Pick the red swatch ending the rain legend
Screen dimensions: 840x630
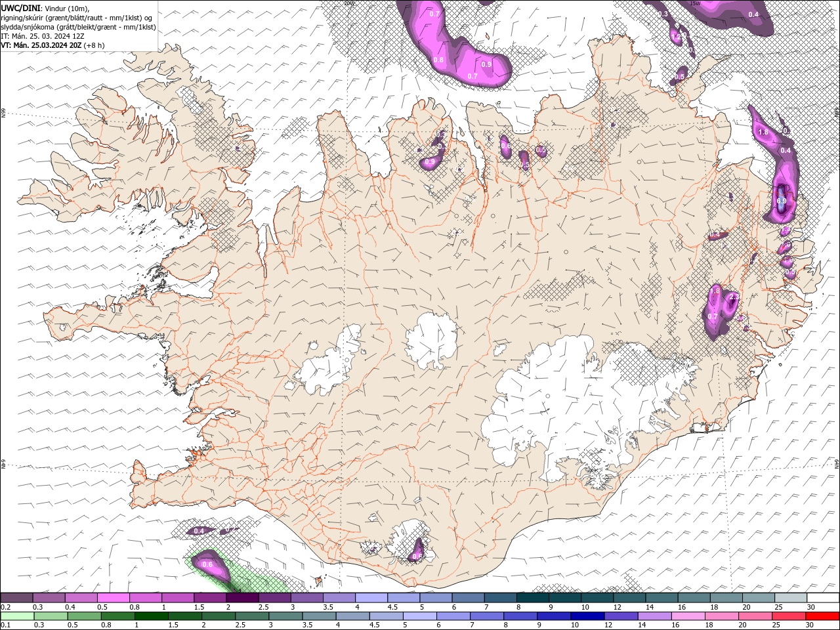(822, 616)
